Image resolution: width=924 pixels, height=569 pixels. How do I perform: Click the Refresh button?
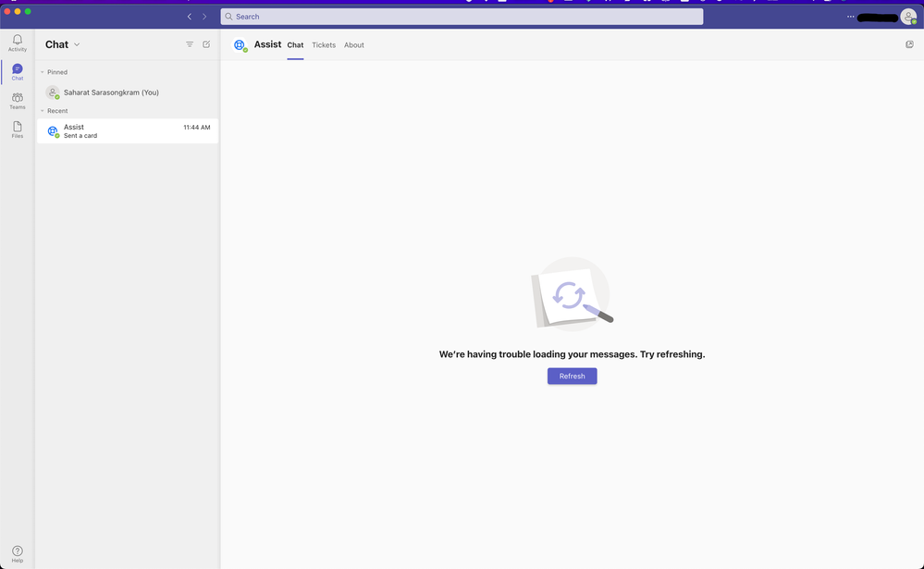[572, 377]
